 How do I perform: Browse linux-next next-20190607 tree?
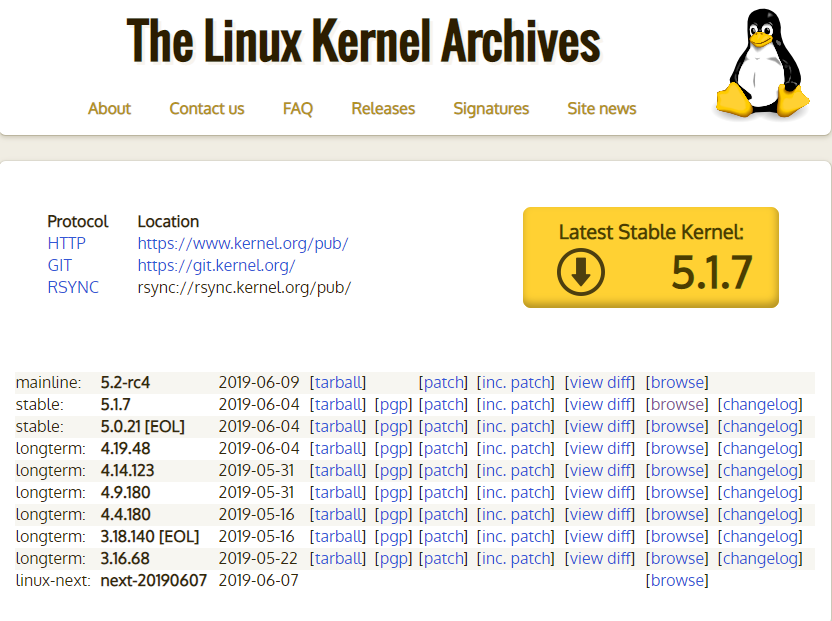677,580
